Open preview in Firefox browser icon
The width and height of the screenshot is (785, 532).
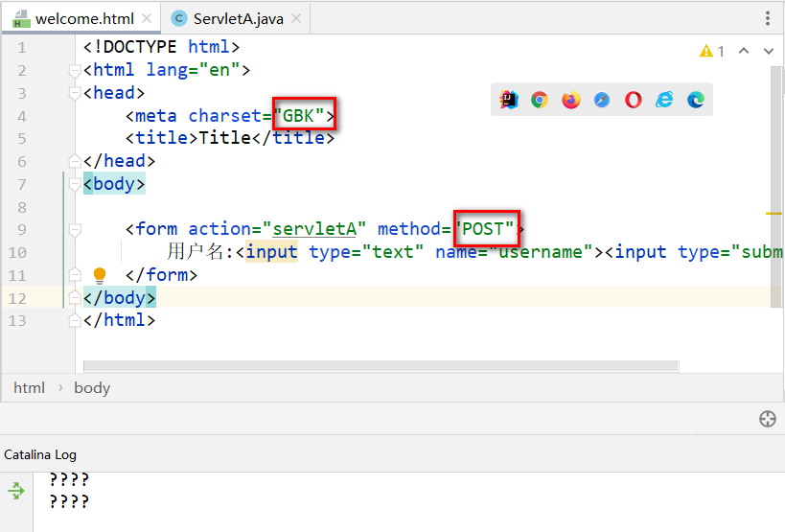571,100
